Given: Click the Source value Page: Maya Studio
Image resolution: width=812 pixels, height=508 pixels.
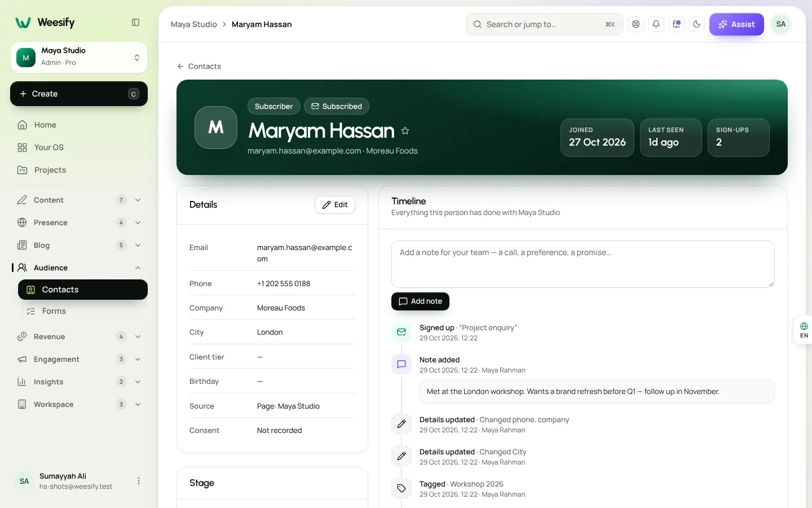Looking at the screenshot, I should [x=288, y=406].
